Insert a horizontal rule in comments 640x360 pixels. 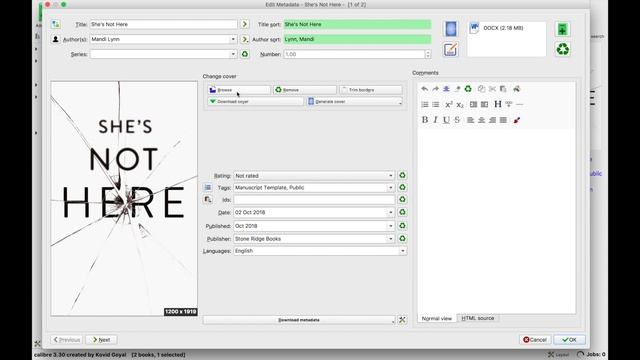[x=520, y=104]
